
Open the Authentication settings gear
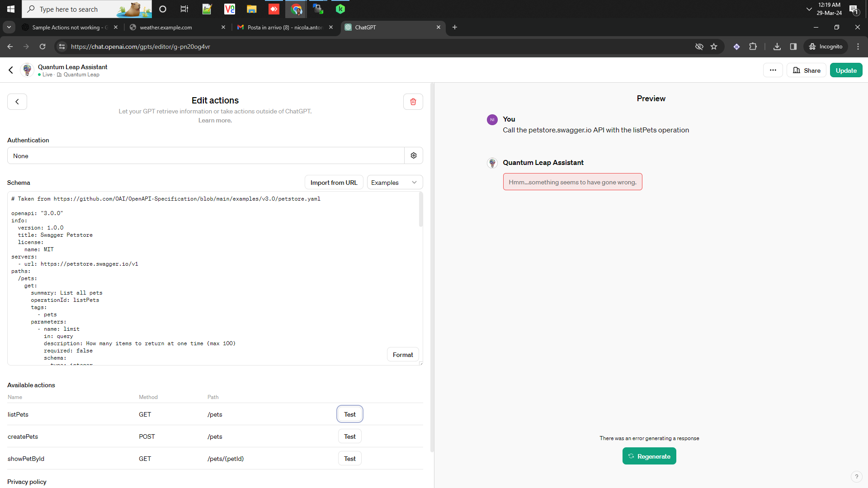click(413, 155)
